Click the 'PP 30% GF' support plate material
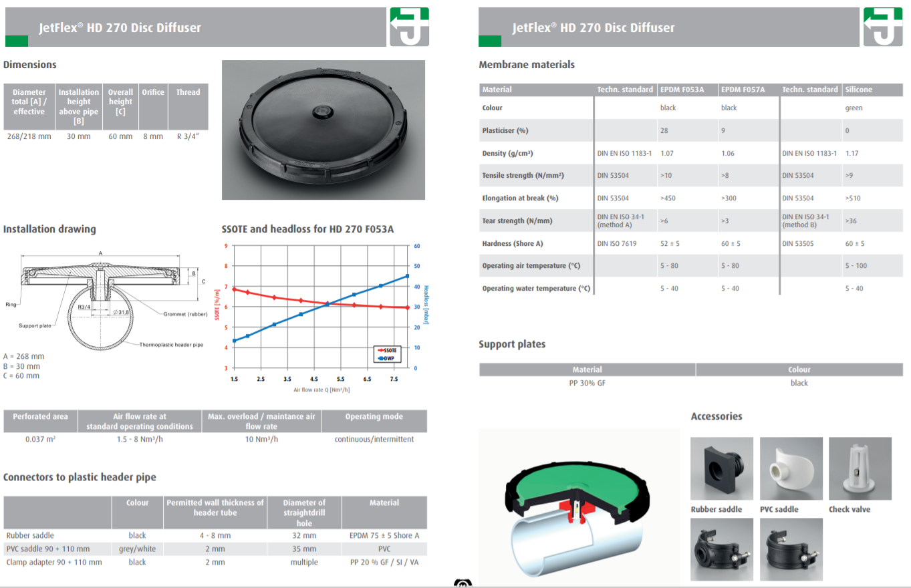 pos(587,383)
